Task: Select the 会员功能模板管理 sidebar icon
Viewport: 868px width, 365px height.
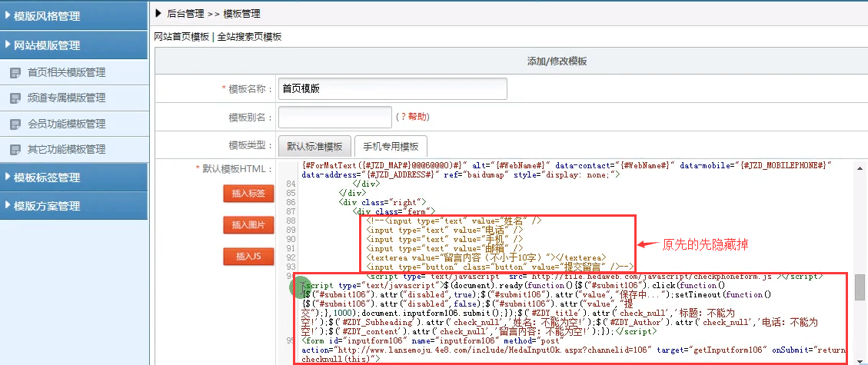Action: 15,124
